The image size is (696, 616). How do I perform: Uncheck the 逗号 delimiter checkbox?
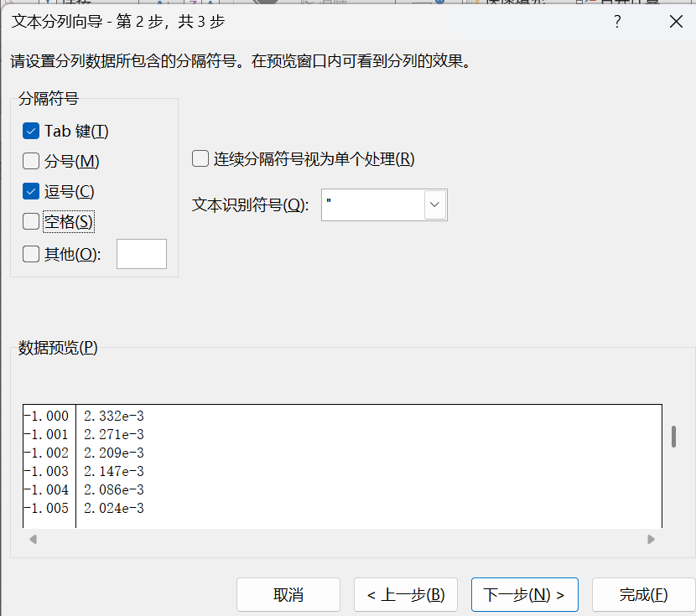click(x=31, y=192)
